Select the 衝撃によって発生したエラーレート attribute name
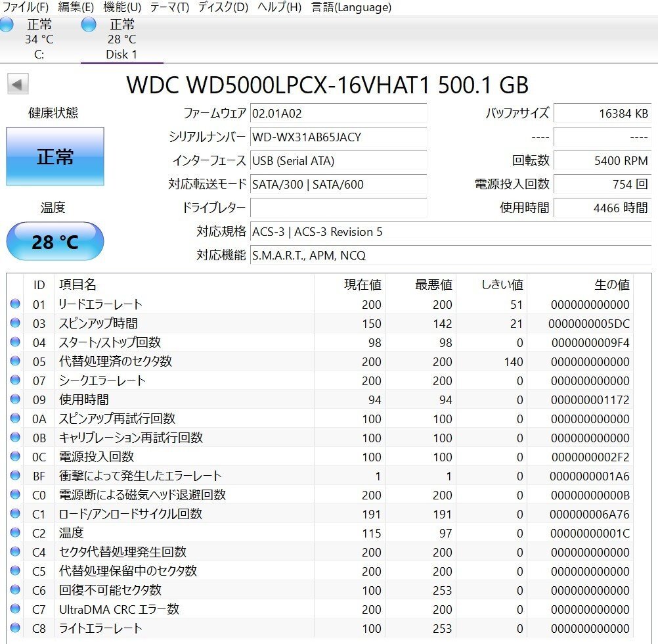The image size is (658, 644). click(x=140, y=476)
